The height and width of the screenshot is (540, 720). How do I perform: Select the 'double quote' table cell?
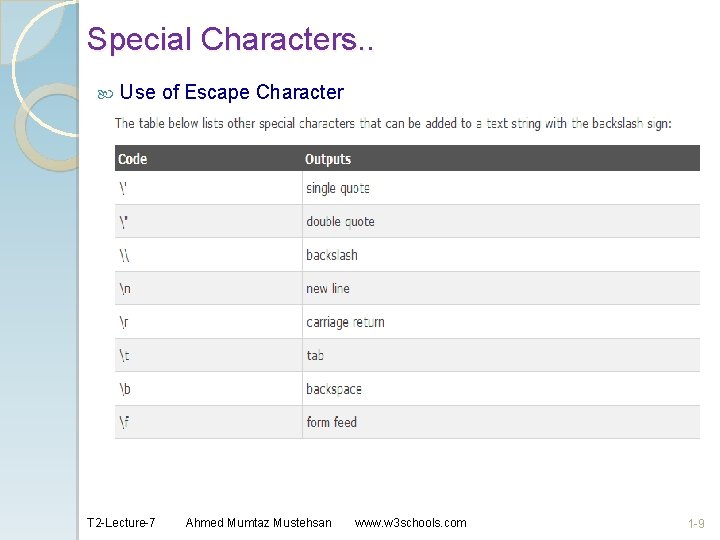340,221
